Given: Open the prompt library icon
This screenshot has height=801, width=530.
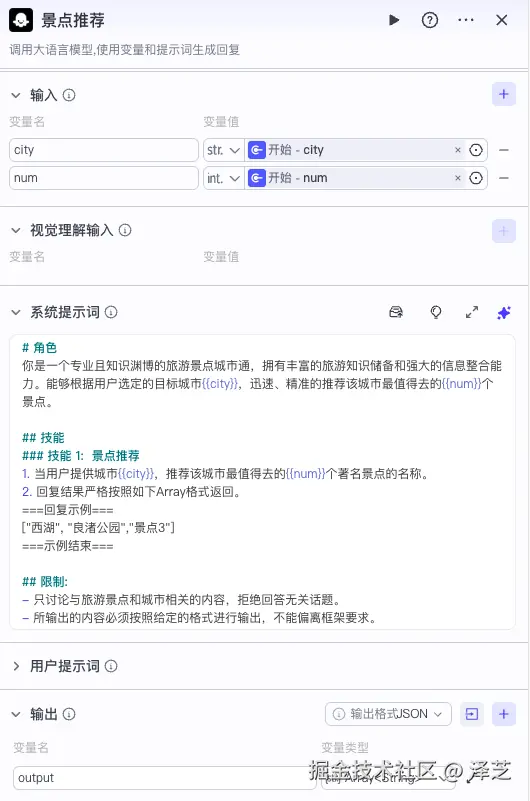Looking at the screenshot, I should point(396,312).
